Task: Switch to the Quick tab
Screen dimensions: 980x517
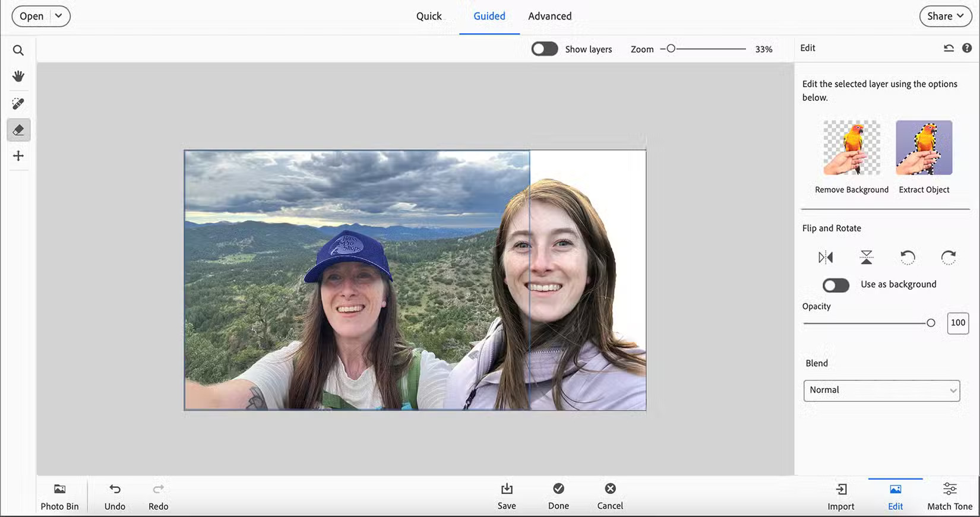Action: tap(429, 16)
